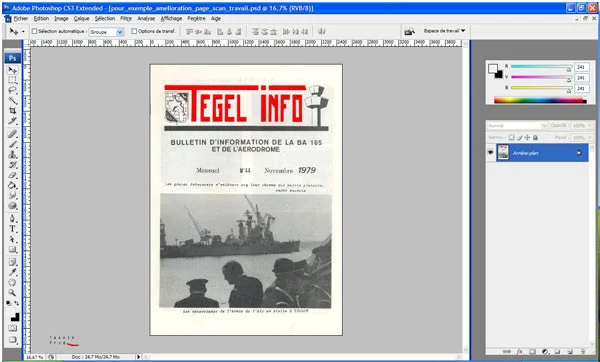Select the Hand tool
600x362 pixels.
(13, 283)
